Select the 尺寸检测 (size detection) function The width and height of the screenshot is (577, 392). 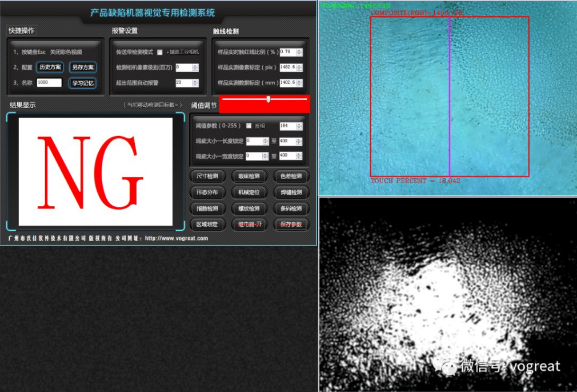click(x=208, y=177)
